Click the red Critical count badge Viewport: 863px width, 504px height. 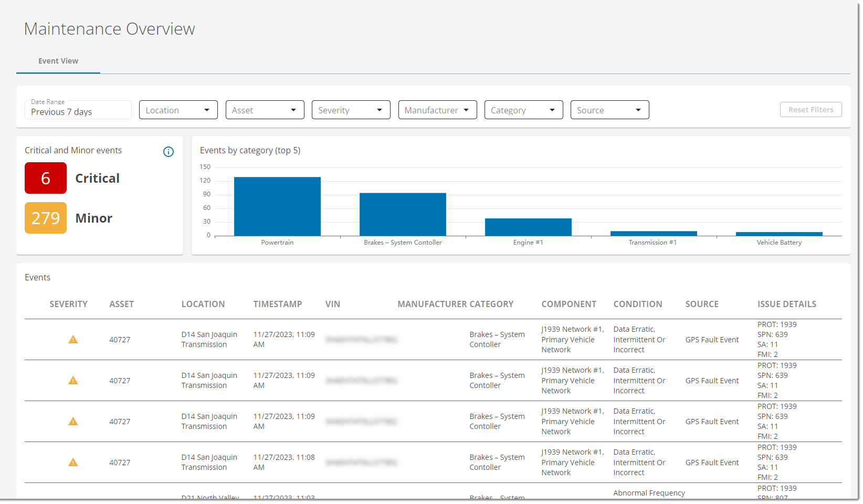[46, 178]
